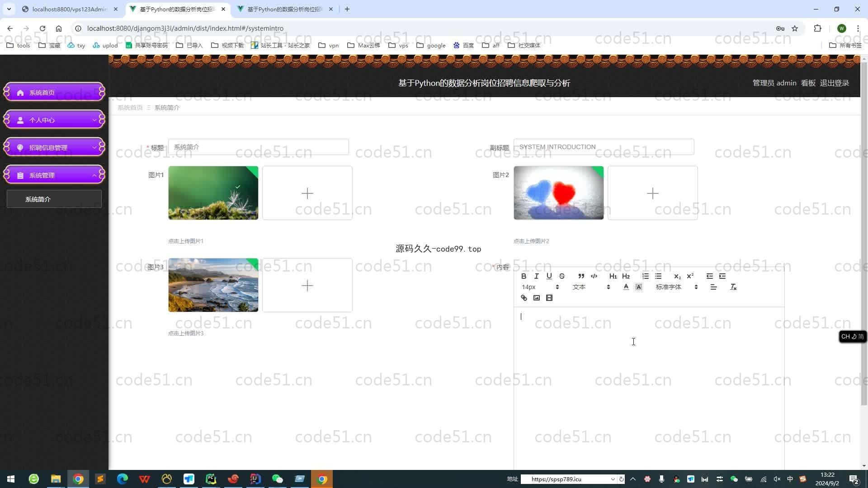Apply Heading 2 style
This screenshot has width=868, height=488.
point(626,276)
